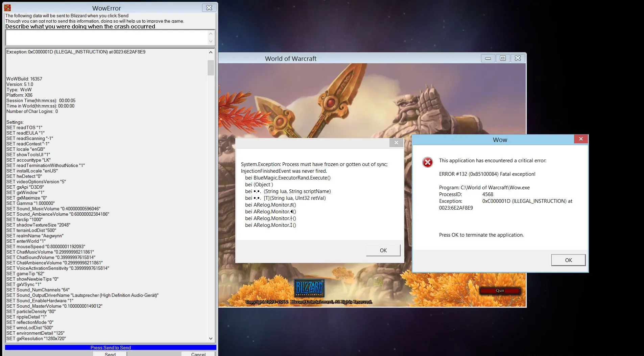644x356 pixels.
Task: Click the 'SET farclip "1000"' line
Action: click(25, 219)
